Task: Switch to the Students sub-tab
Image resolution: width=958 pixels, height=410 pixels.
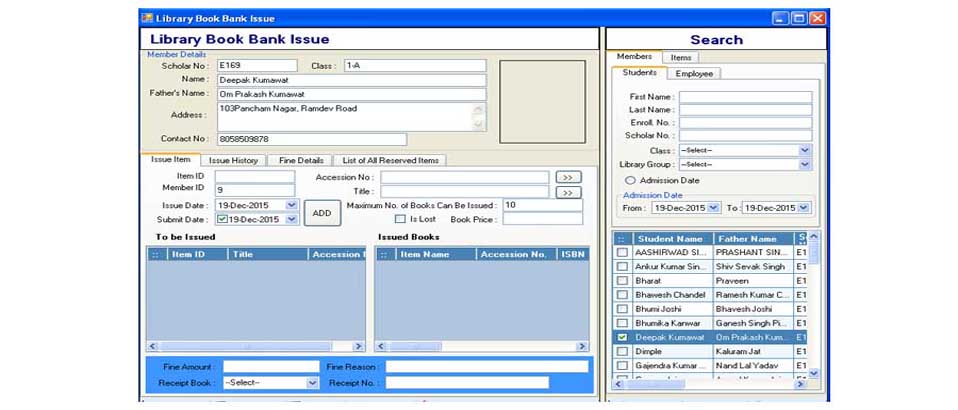Action: (639, 72)
